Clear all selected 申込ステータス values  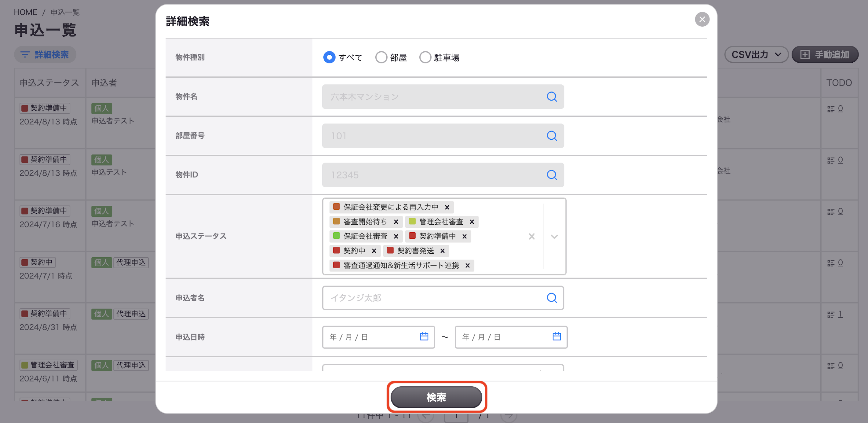pyautogui.click(x=531, y=237)
